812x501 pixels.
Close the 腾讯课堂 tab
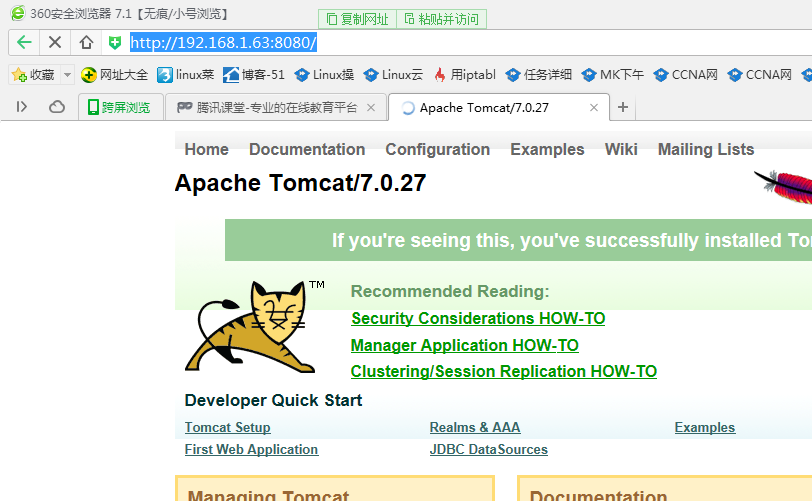371,107
